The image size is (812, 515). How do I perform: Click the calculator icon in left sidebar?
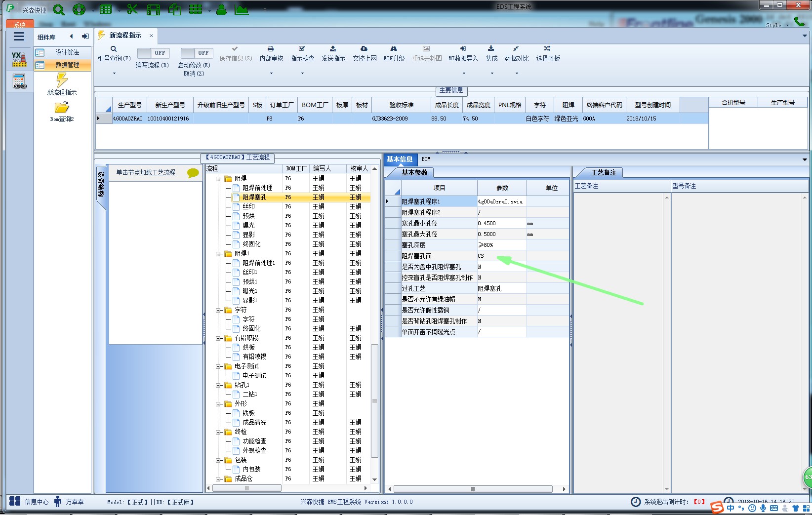[19, 81]
